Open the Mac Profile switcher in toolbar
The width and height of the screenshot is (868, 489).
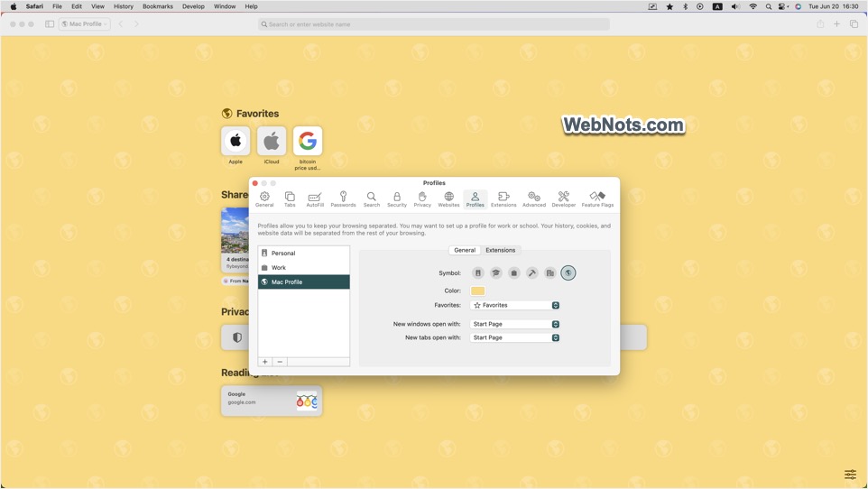coord(85,24)
